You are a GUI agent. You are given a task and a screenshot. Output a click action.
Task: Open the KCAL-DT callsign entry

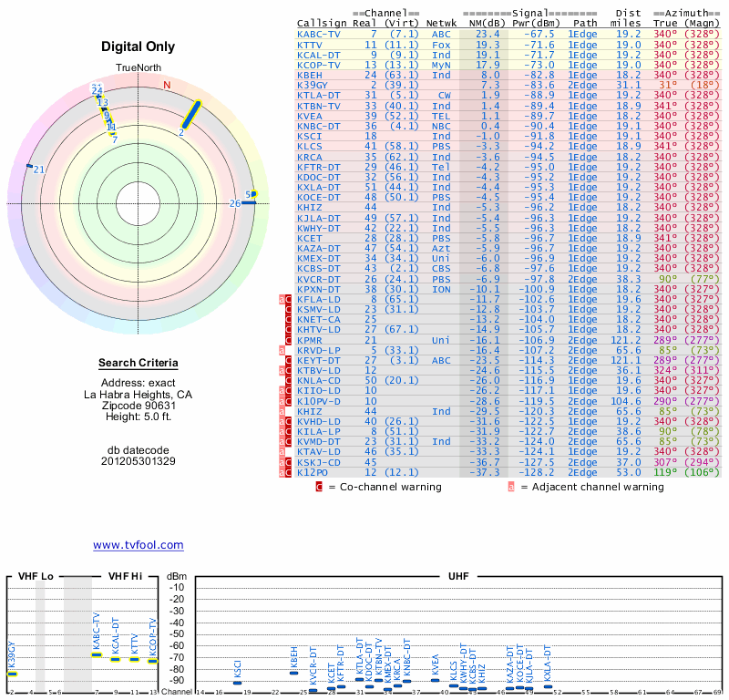click(318, 55)
